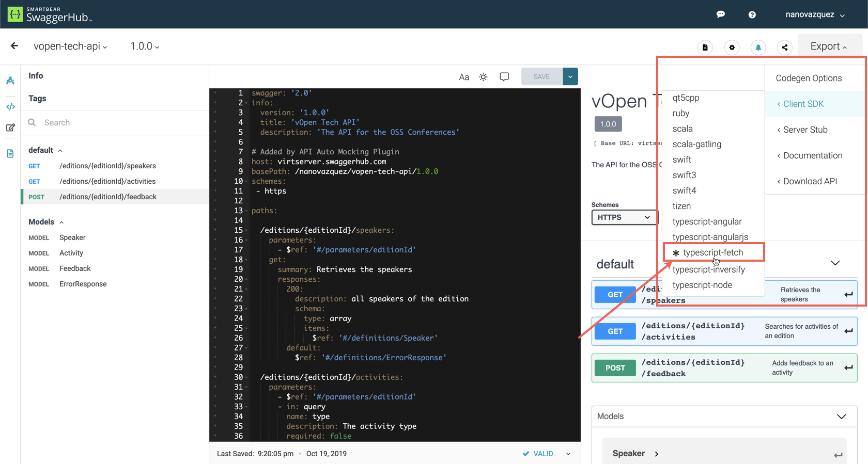Open the chat messages icon
Viewport: 868px width, 464px height.
click(x=720, y=14)
